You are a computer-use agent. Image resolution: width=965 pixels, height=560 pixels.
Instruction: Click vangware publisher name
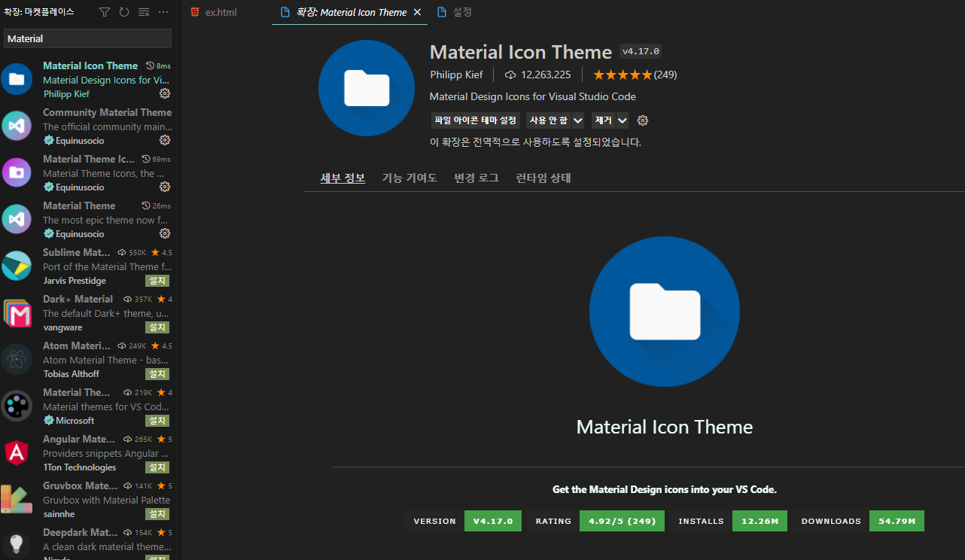62,327
